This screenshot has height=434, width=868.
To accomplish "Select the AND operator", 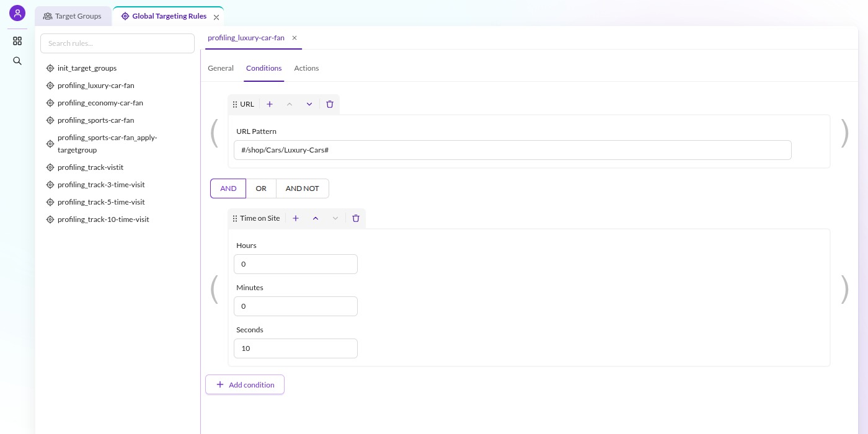I will [x=228, y=188].
